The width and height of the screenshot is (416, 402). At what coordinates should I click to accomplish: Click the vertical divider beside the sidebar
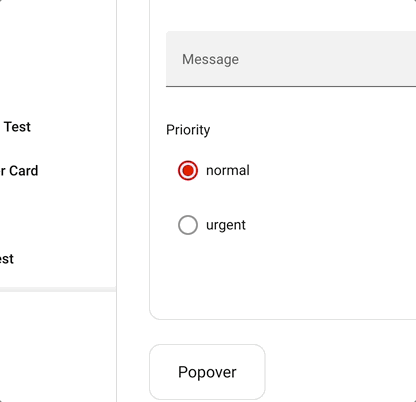116,200
